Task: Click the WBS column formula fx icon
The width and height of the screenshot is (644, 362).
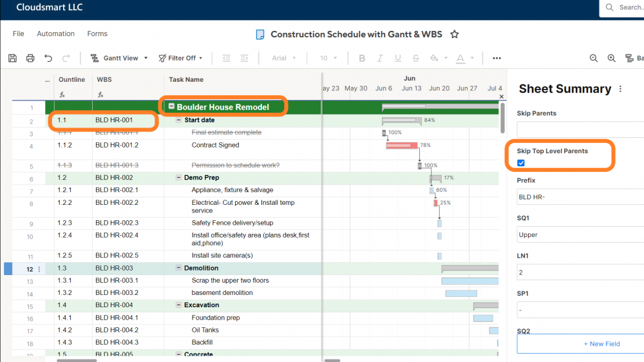Action: 100,95
